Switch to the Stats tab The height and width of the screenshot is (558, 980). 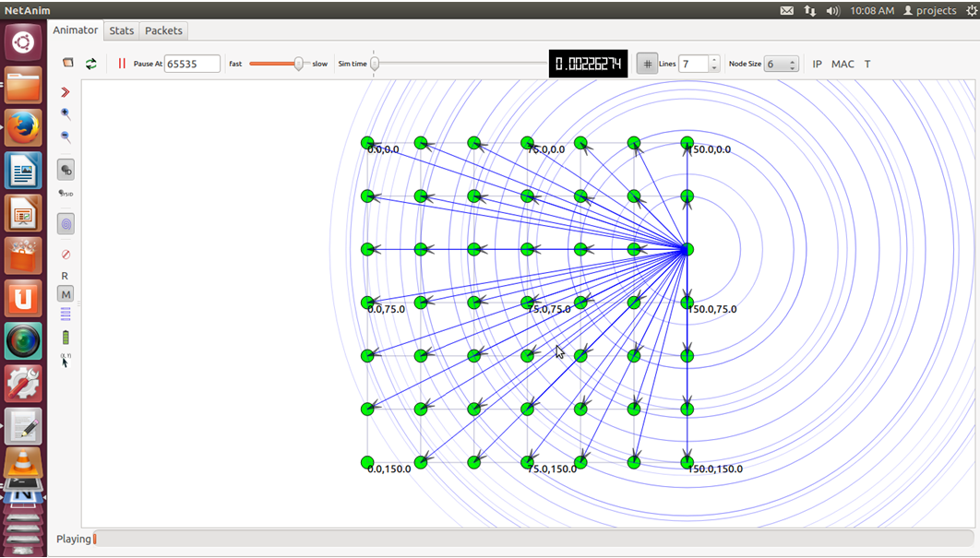(121, 30)
